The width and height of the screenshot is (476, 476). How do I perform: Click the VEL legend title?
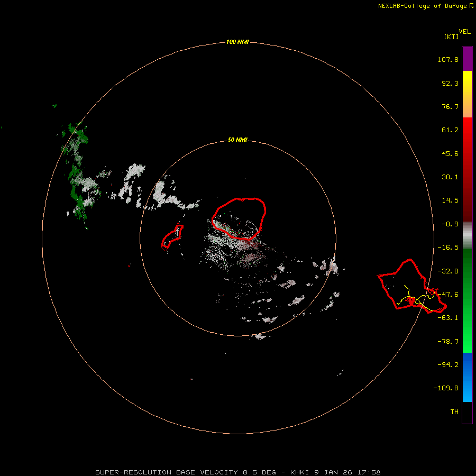[x=464, y=32]
